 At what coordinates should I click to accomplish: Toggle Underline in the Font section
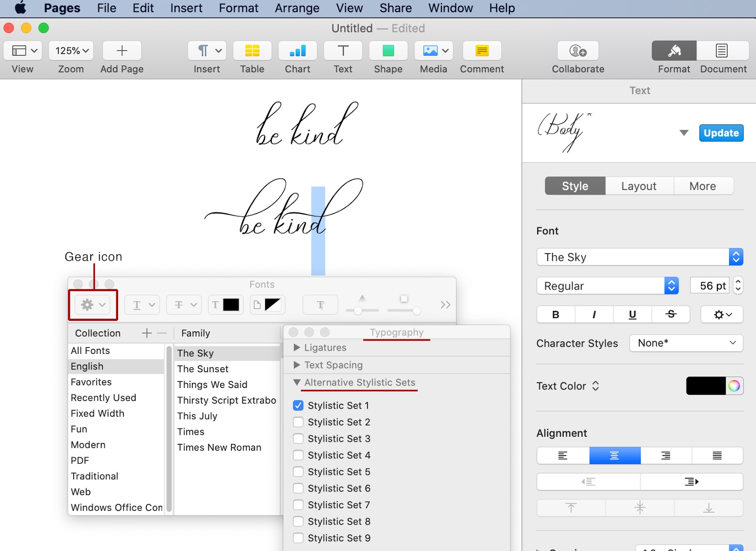click(x=632, y=314)
